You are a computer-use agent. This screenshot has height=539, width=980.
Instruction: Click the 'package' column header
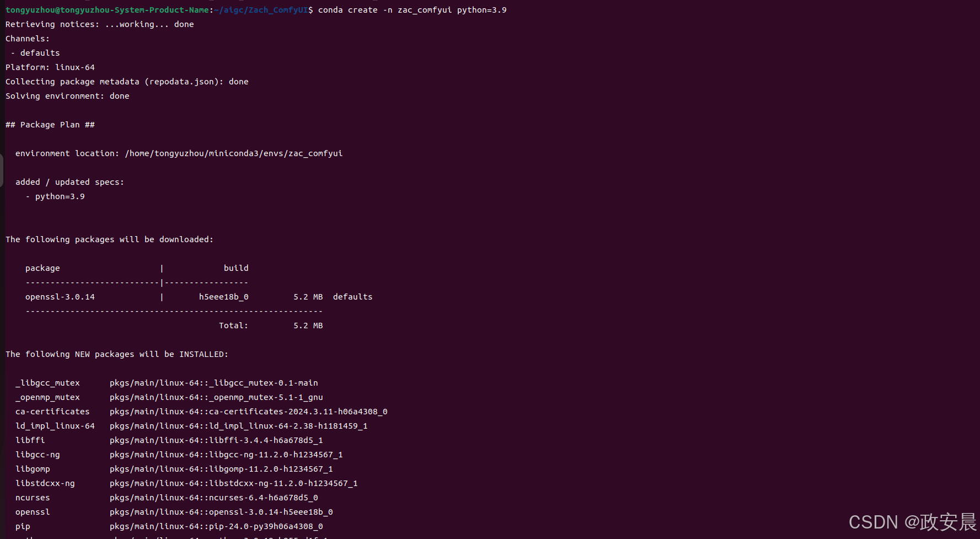42,268
